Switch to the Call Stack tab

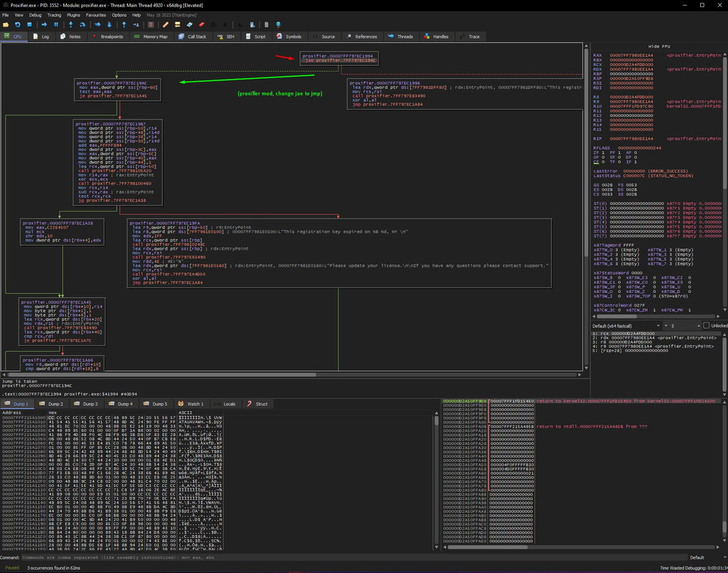(x=192, y=37)
